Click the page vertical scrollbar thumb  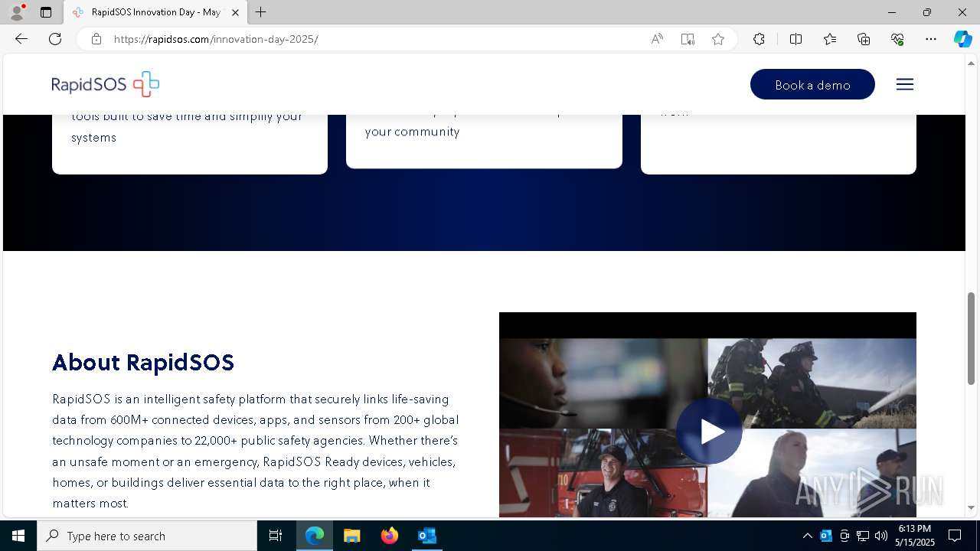(972, 338)
